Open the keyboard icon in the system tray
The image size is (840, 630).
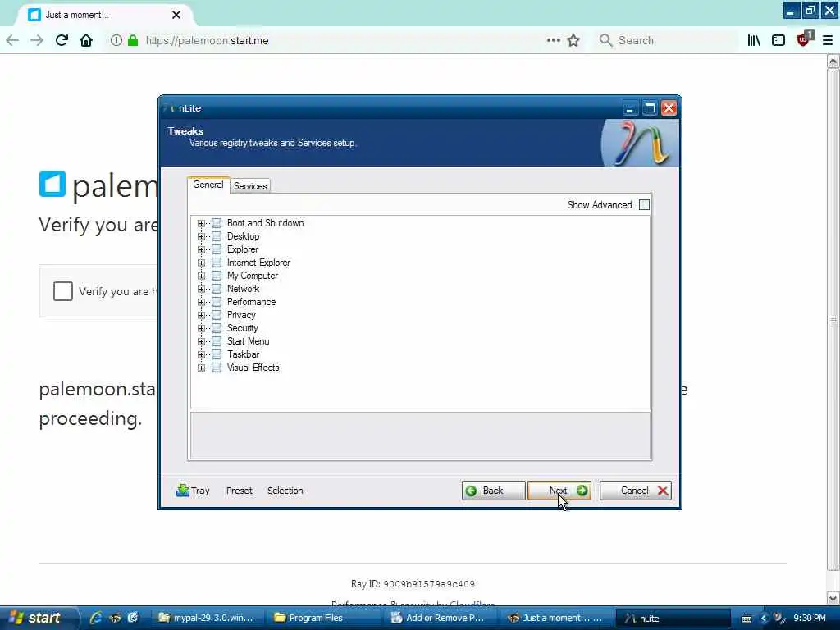tap(746, 619)
